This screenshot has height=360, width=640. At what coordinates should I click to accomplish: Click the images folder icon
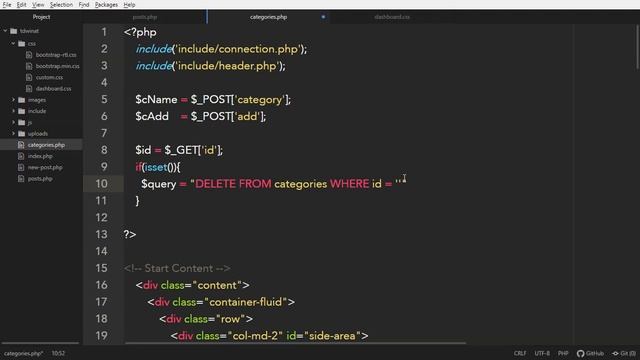(22, 100)
